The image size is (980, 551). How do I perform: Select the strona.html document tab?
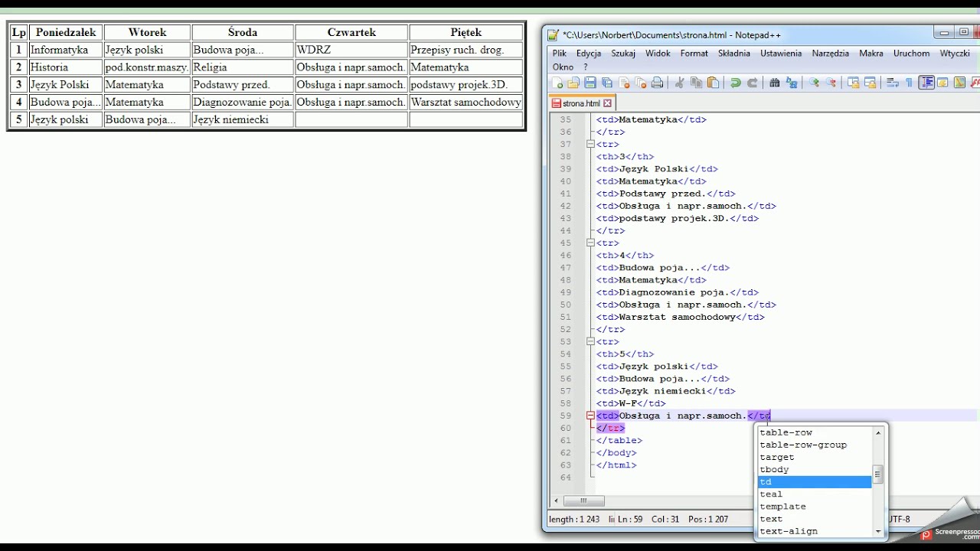click(582, 103)
